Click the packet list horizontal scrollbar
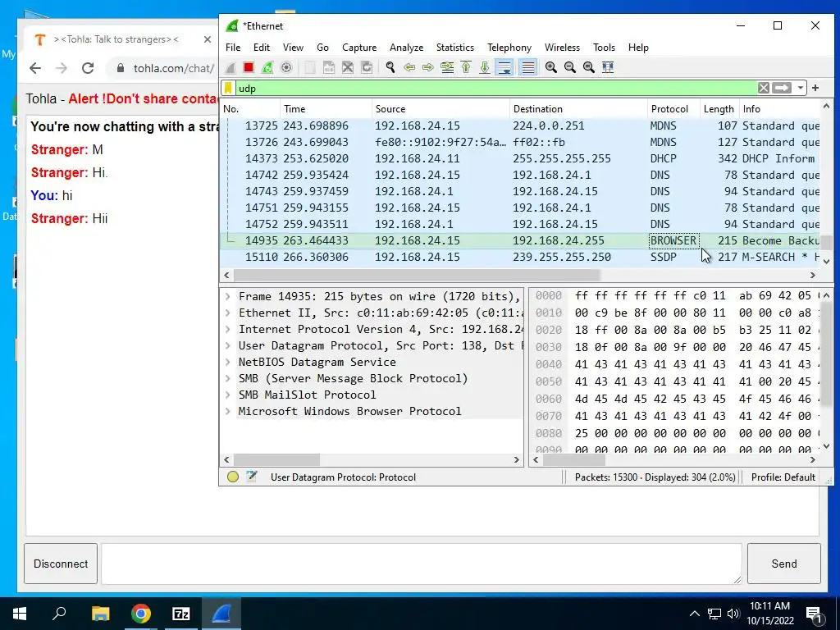 417,275
